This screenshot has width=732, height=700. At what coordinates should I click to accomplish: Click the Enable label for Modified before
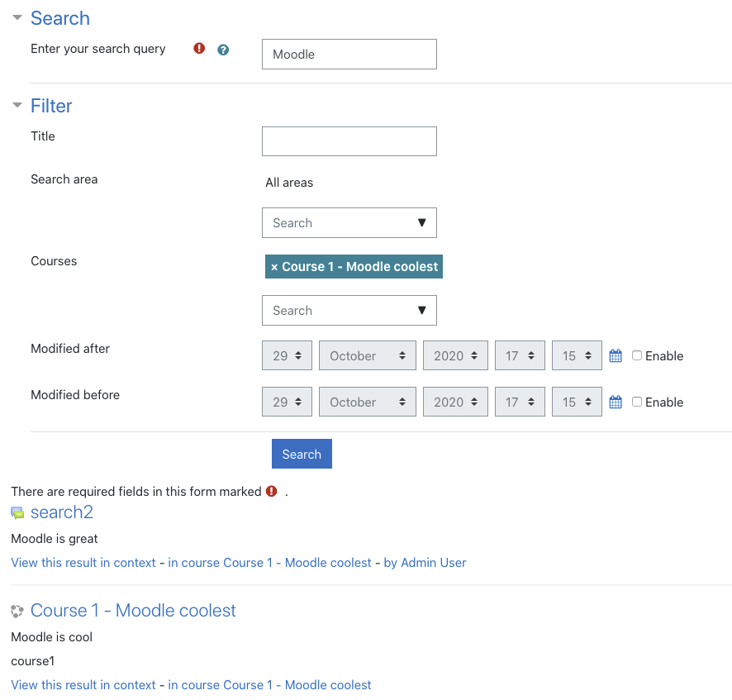(664, 402)
